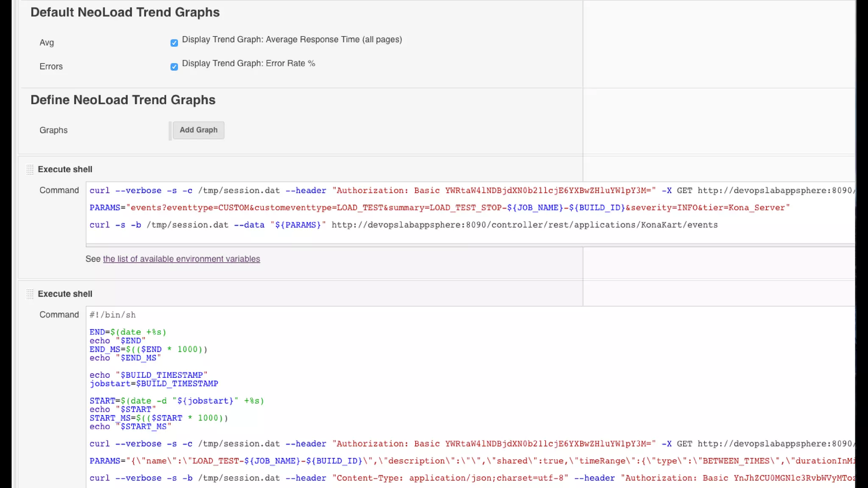Click the first Execute shell heading
This screenshot has width=868, height=488.
tap(65, 169)
